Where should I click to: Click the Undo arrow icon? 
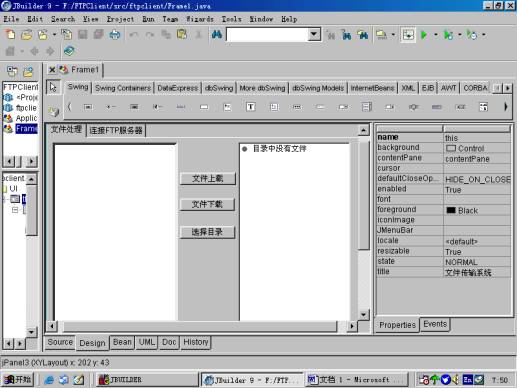coord(134,34)
